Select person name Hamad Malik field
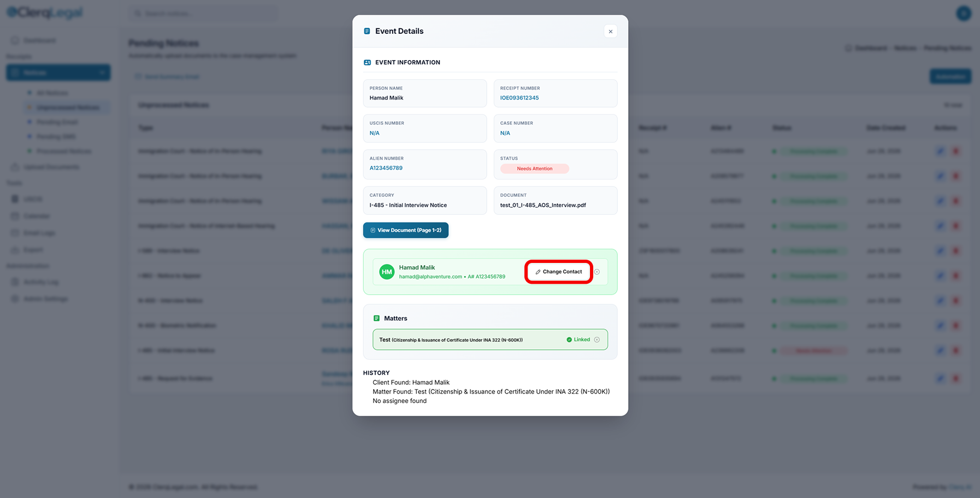 tap(424, 93)
